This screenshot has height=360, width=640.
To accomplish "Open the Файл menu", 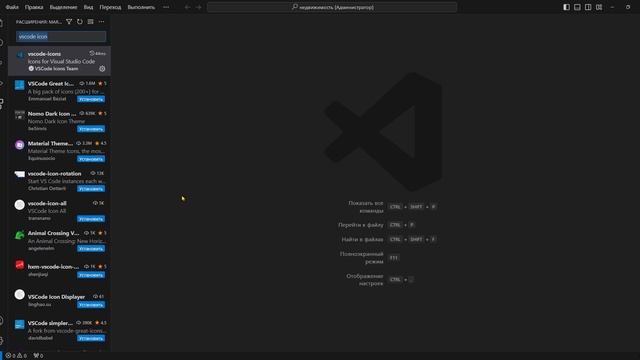I will point(12,7).
